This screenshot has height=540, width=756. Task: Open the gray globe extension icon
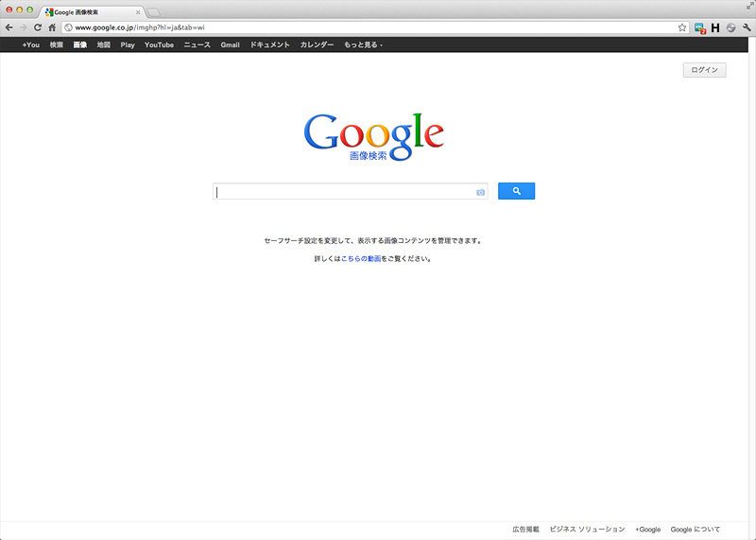tap(730, 28)
